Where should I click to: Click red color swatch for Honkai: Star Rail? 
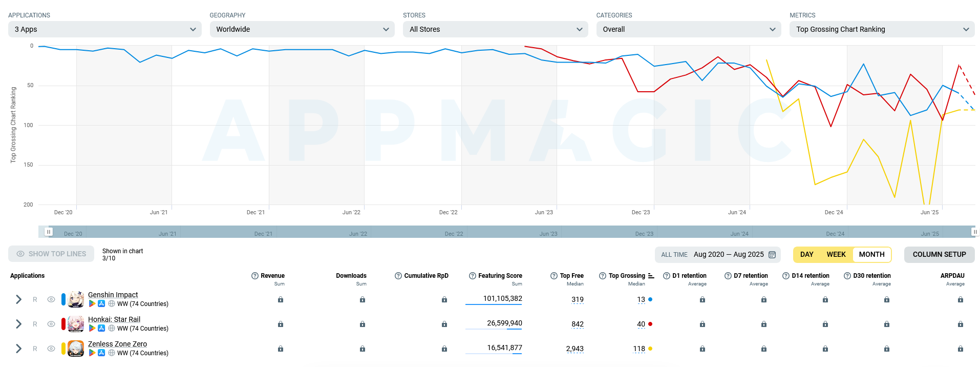(x=63, y=324)
